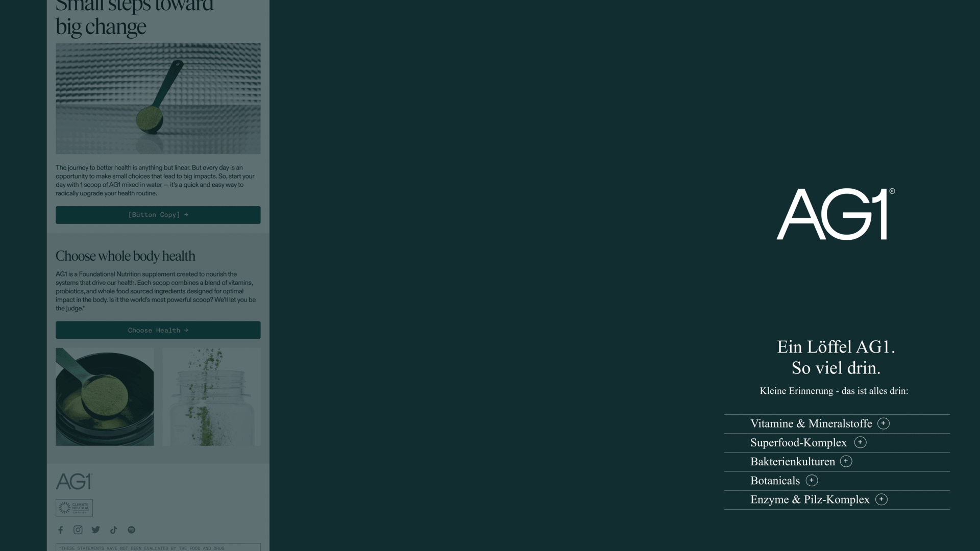Click the Spotify footer icon

click(x=132, y=530)
